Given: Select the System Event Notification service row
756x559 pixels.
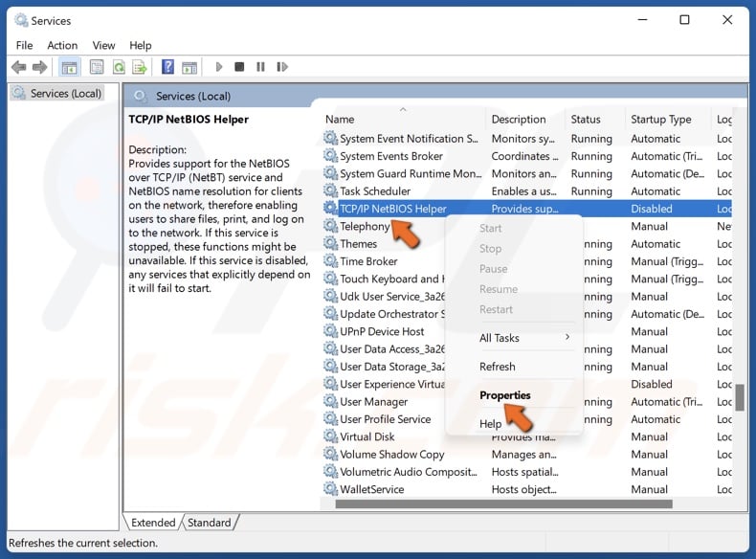Looking at the screenshot, I should point(527,139).
